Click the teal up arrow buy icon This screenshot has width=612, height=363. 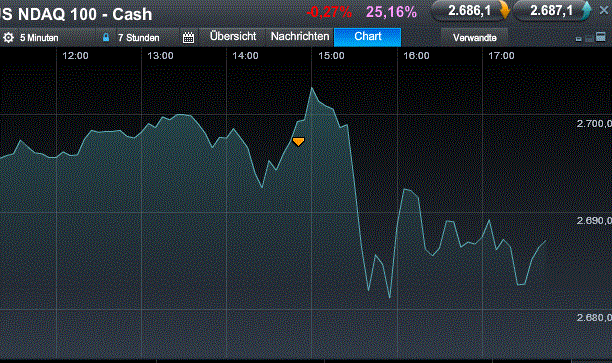pos(587,11)
